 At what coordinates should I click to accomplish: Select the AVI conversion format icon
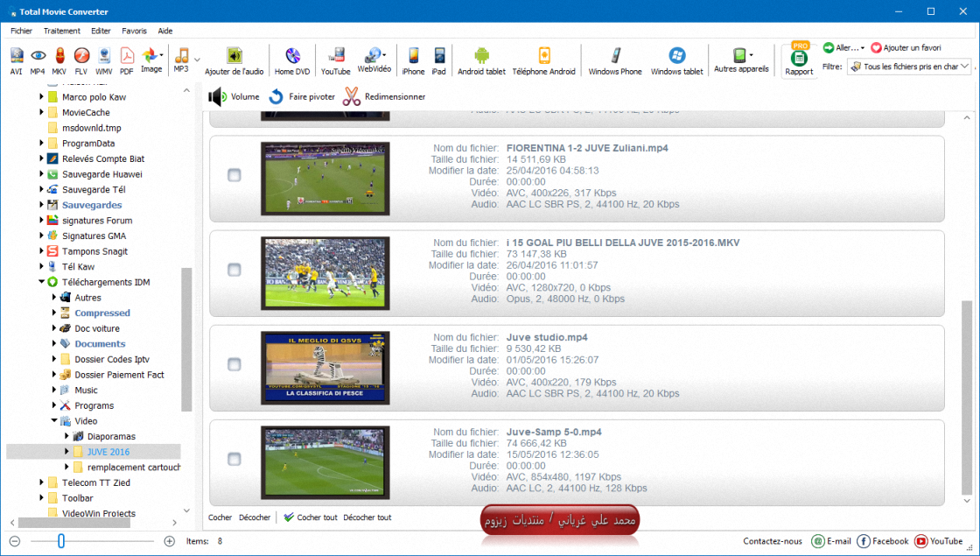pos(17,60)
